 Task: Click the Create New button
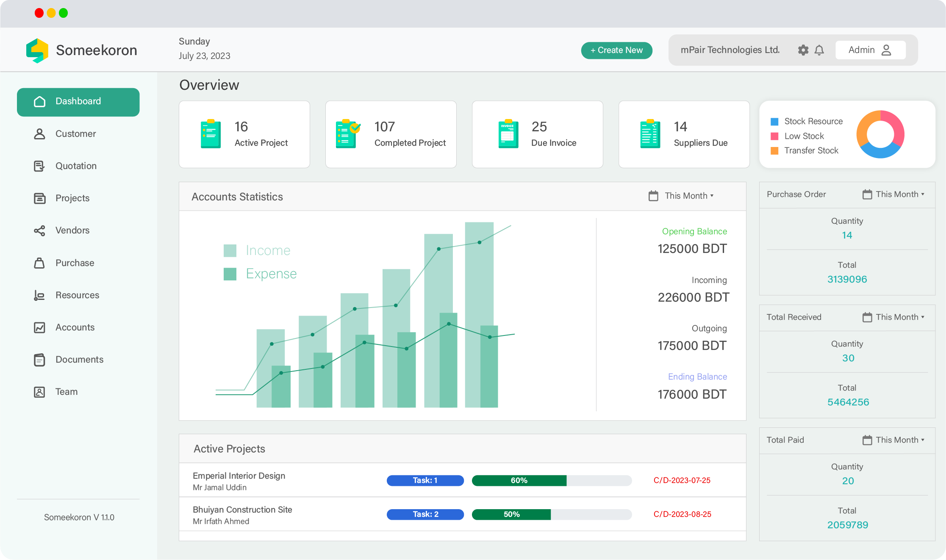tap(616, 50)
